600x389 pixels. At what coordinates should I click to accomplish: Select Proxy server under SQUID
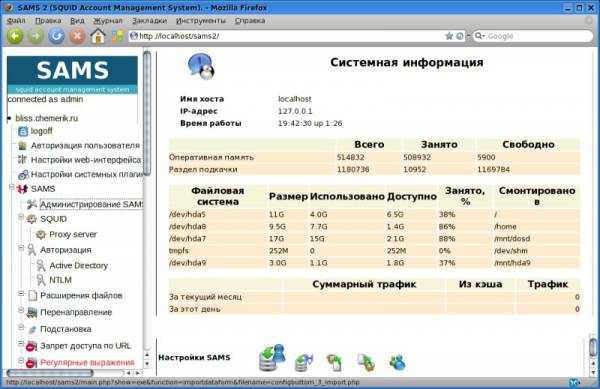73,234
